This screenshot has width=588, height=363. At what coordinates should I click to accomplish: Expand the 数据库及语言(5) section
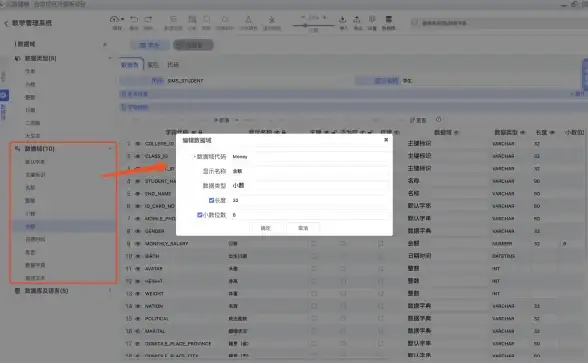[x=110, y=291]
